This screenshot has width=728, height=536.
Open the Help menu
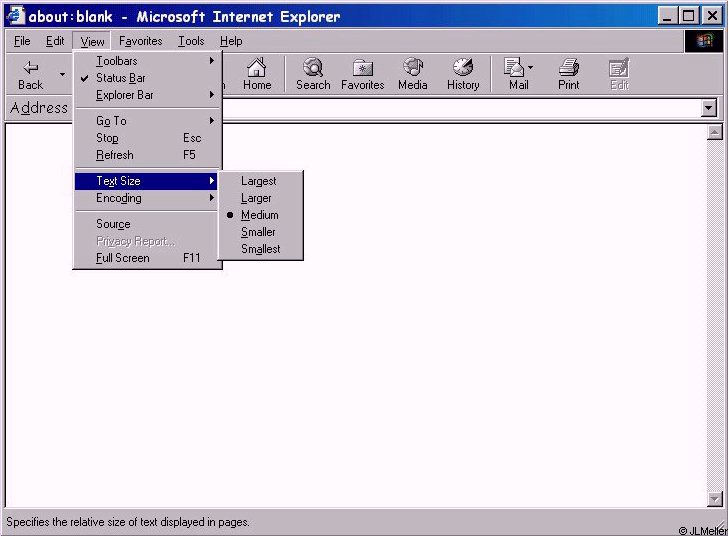tap(231, 41)
